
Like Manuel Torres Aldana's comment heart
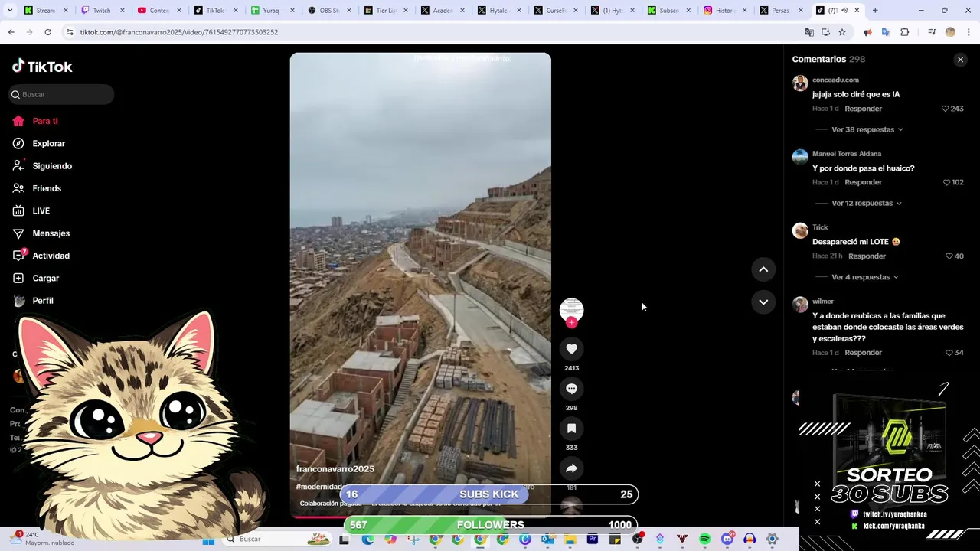point(947,182)
